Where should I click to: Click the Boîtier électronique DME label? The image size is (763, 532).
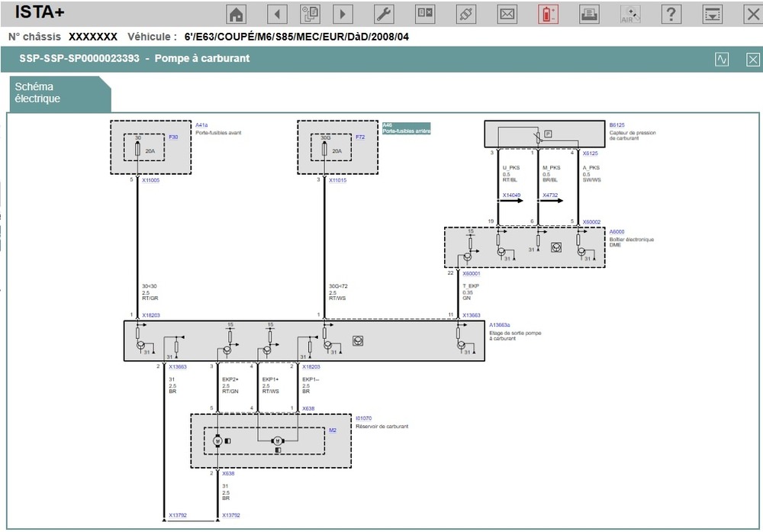(632, 242)
